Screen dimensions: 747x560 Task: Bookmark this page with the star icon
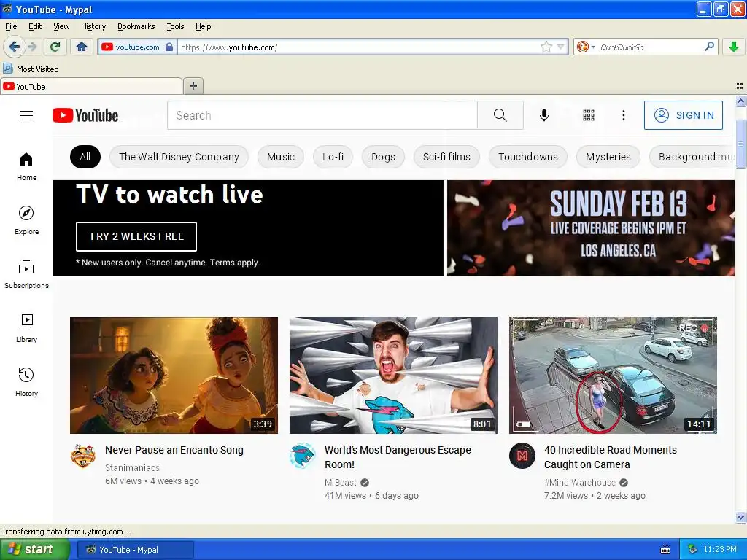[546, 47]
